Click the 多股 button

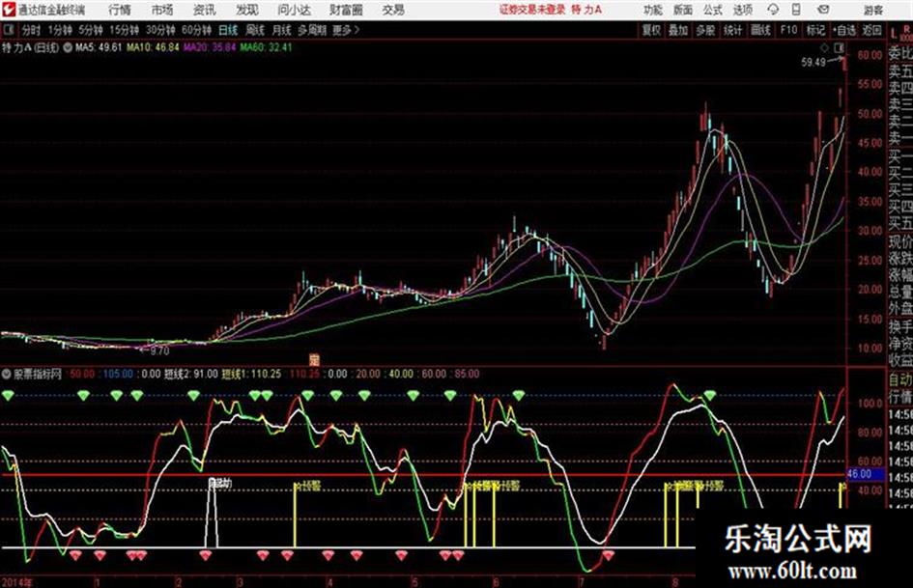tap(705, 30)
